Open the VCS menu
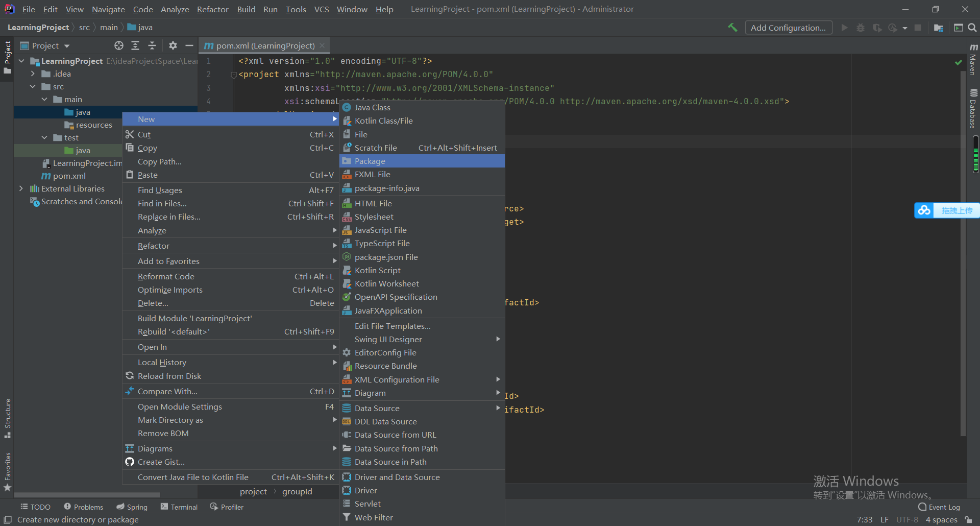Viewport: 980px width, 526px height. (x=322, y=9)
